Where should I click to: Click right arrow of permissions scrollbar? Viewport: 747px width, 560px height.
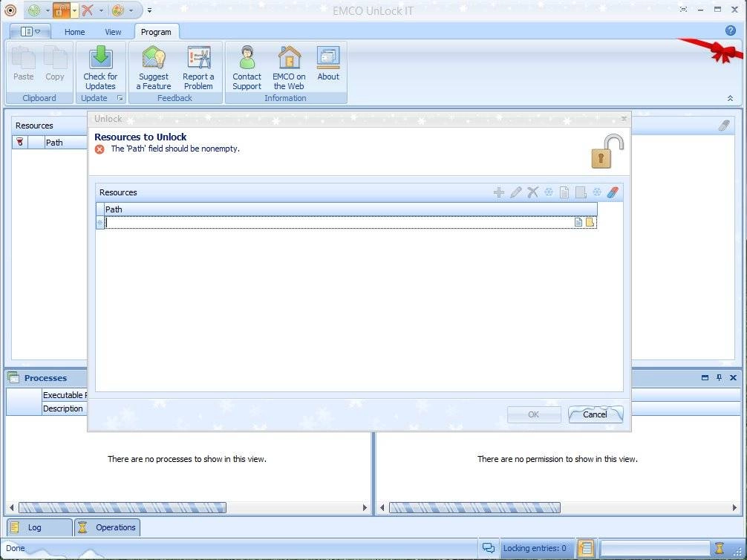coord(734,507)
